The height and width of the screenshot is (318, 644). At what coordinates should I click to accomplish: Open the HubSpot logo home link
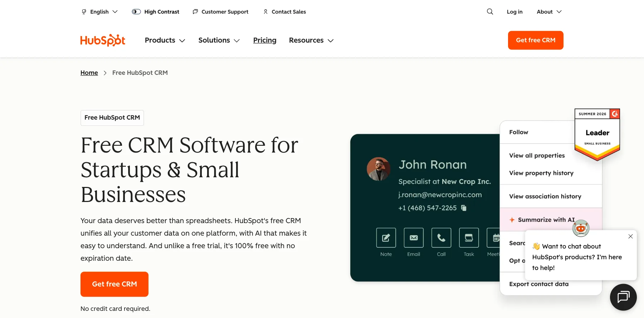(103, 40)
